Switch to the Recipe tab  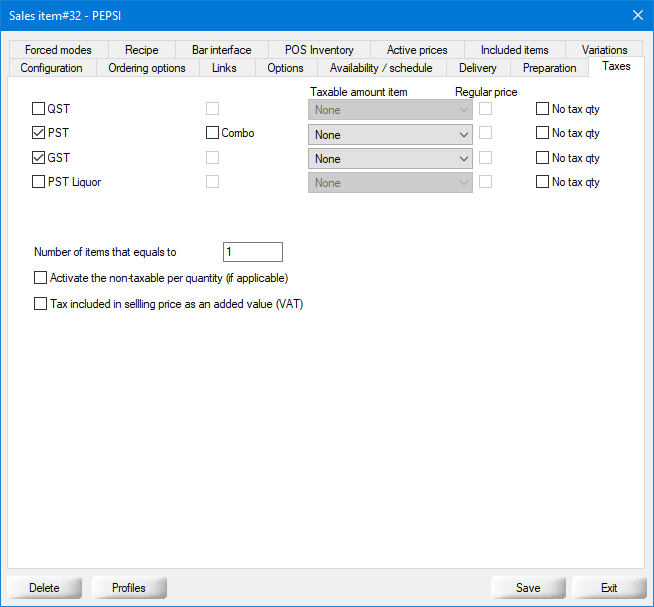pos(142,50)
